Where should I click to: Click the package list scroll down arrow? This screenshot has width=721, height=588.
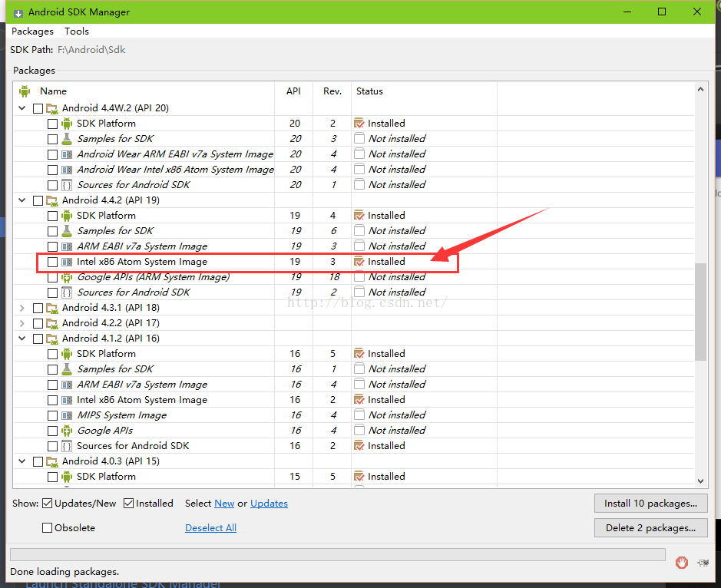(x=700, y=481)
